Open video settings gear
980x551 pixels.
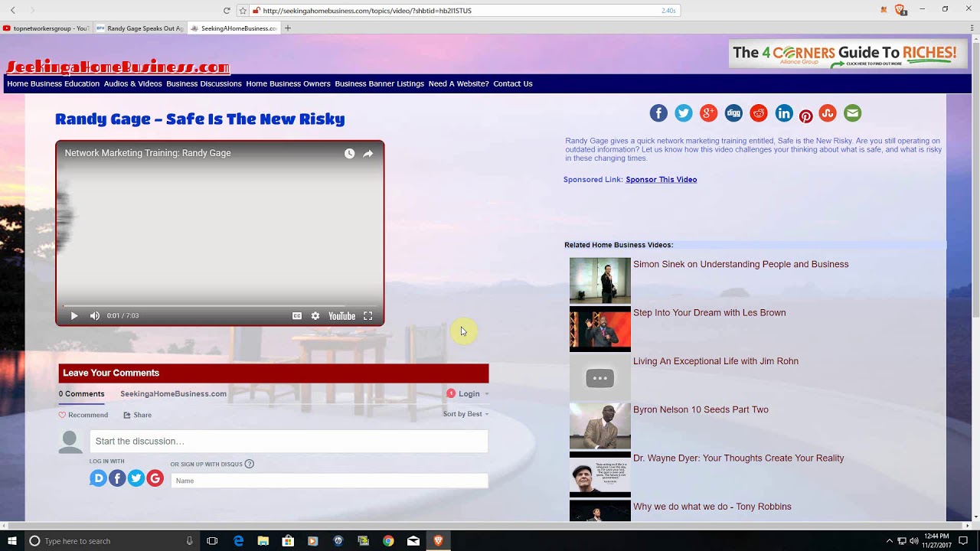[315, 316]
